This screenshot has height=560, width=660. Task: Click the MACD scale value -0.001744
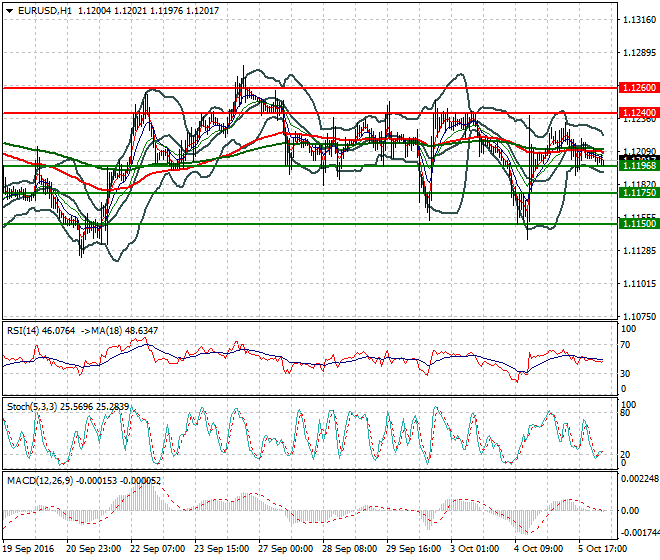pyautogui.click(x=640, y=533)
